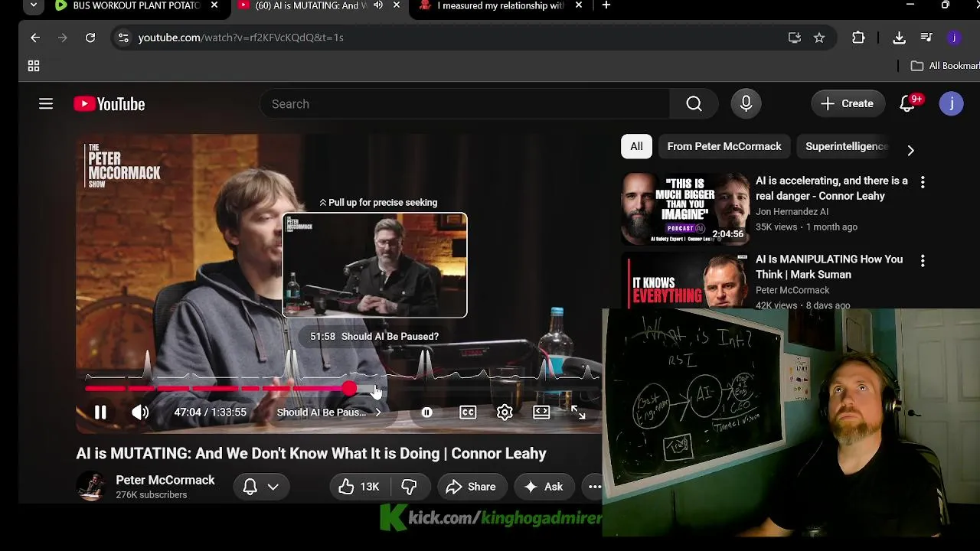The height and width of the screenshot is (551, 980).
Task: Open the tab search dropdown arrow
Action: [34, 5]
